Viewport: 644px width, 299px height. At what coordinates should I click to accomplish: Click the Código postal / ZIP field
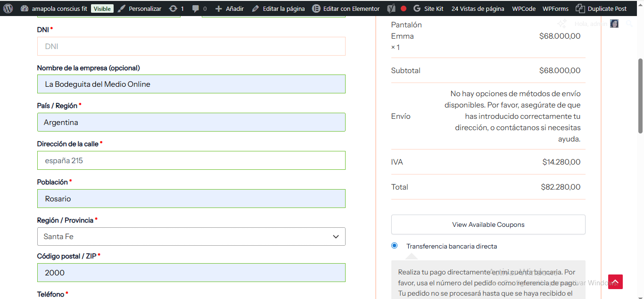(191, 273)
